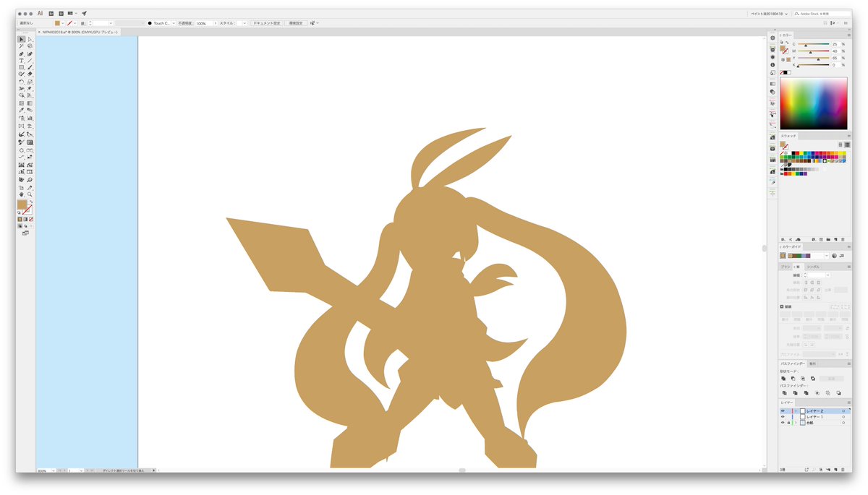Swap fill and stroke colors arrow
868x495 pixels.
click(30, 202)
